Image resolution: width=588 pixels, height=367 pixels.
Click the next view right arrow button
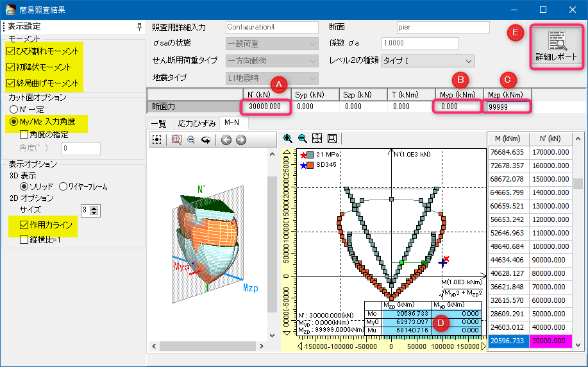click(240, 139)
